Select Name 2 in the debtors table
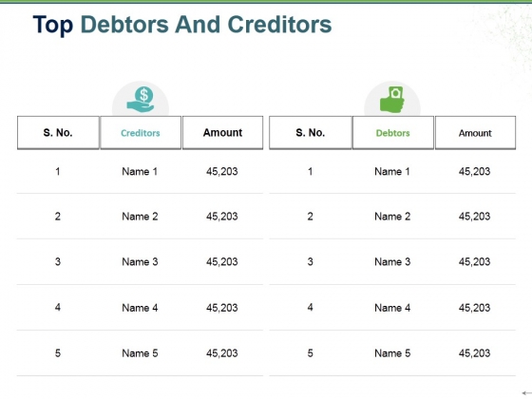This screenshot has width=532, height=399. click(x=392, y=217)
